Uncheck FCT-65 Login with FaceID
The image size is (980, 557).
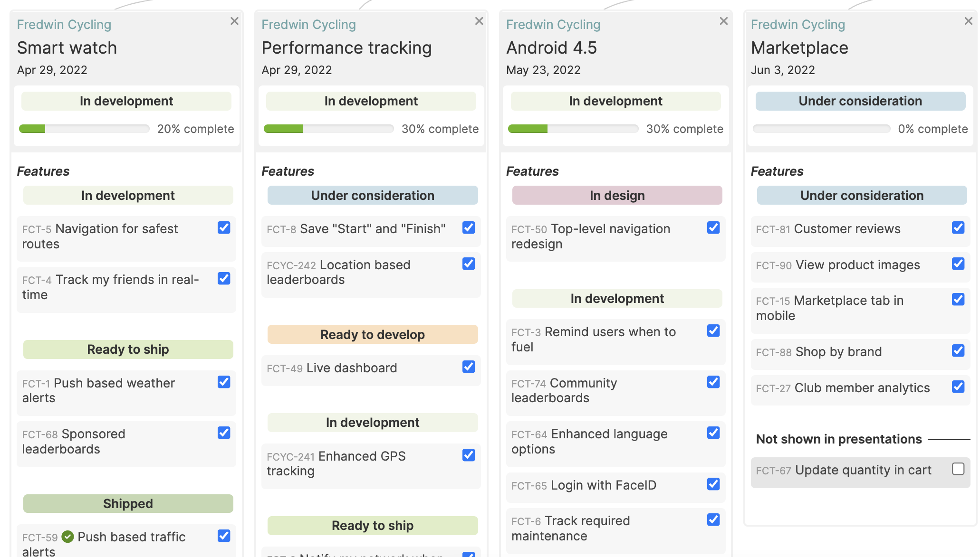pos(713,484)
